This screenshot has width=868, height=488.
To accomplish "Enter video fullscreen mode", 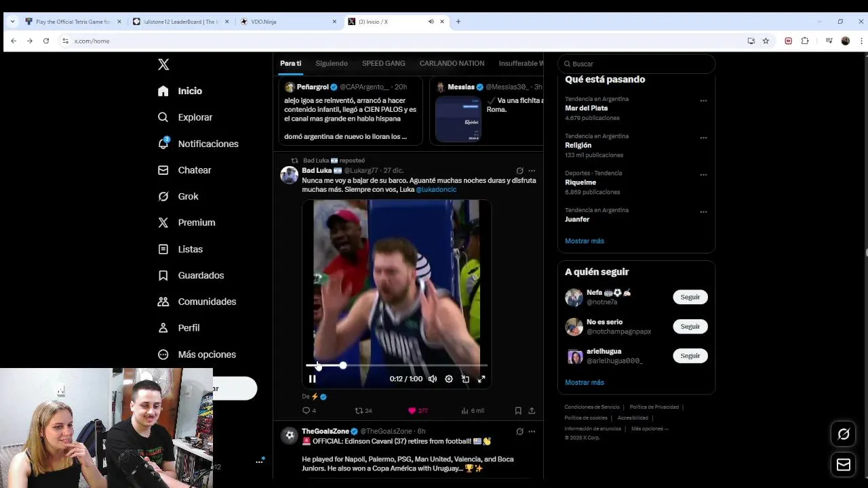I will [x=481, y=379].
